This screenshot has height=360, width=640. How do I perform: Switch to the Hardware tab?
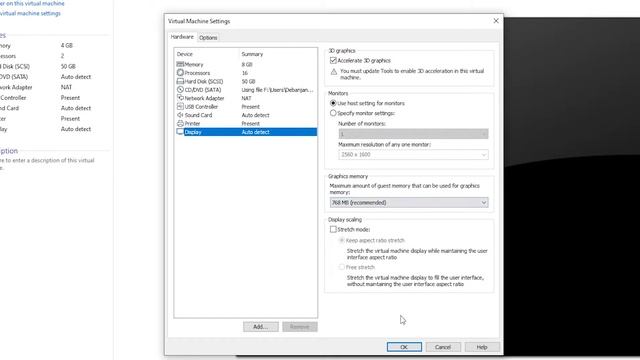[x=182, y=37]
